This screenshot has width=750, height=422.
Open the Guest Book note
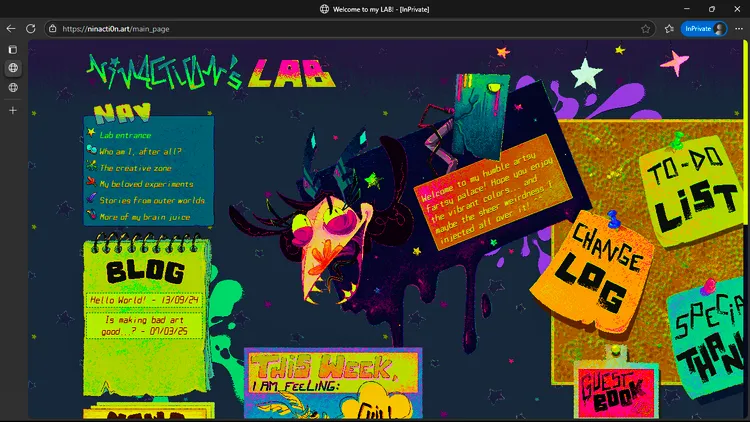coord(615,392)
